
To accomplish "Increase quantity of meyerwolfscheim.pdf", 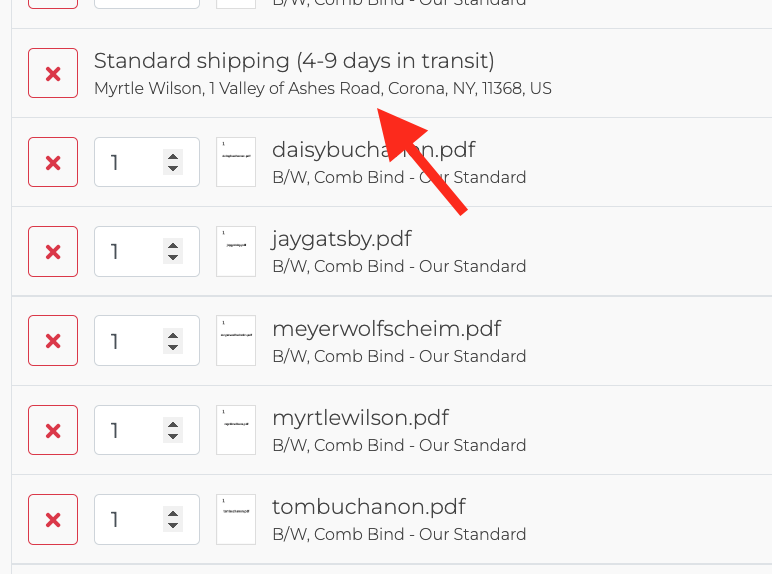I will tap(173, 335).
